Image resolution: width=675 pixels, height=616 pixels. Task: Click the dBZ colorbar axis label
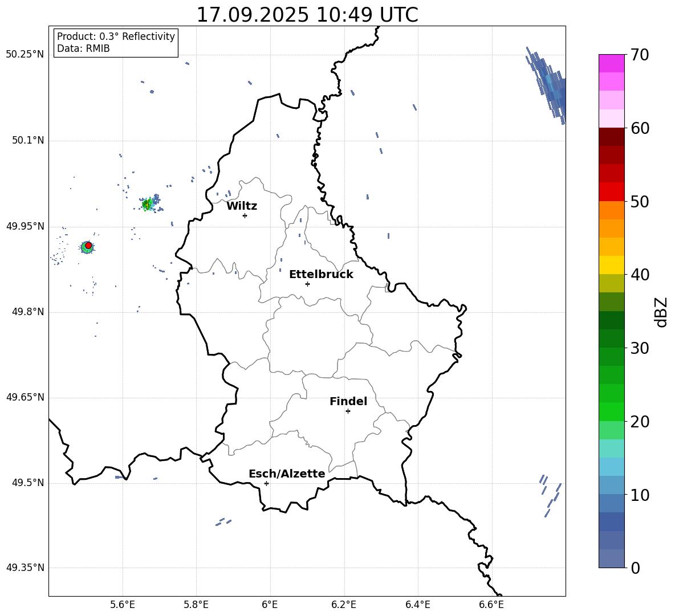coord(661,312)
